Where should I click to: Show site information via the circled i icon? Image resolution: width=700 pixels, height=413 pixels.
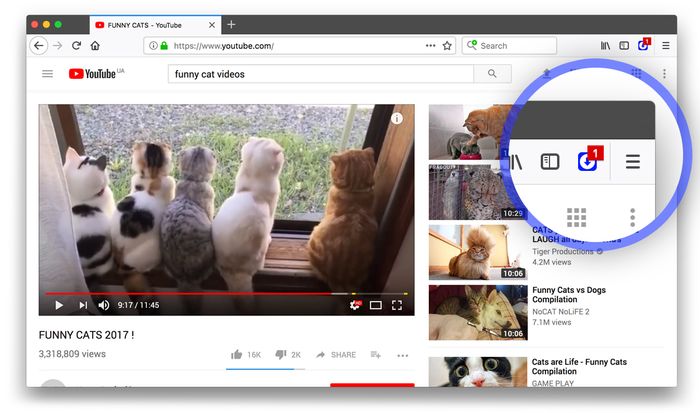tap(153, 46)
